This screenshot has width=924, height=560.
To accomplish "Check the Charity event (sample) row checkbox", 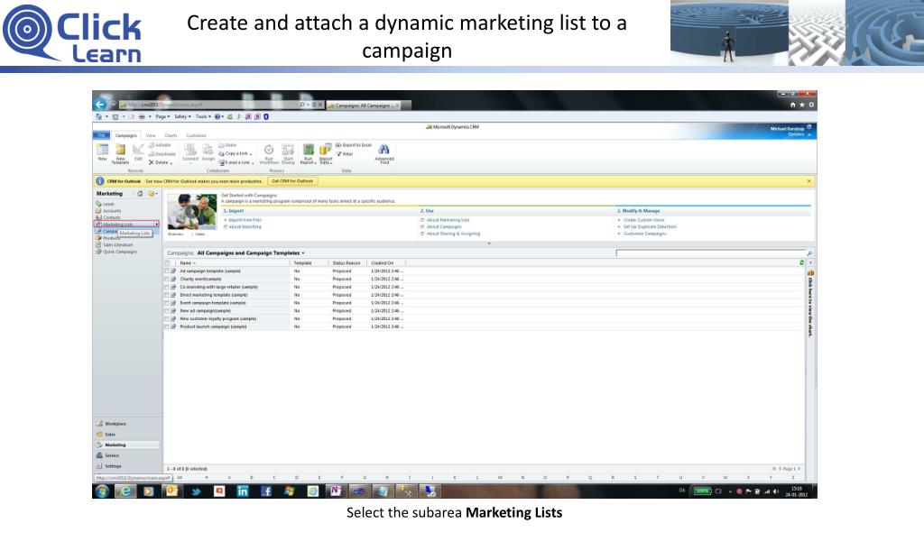I will coord(167,279).
